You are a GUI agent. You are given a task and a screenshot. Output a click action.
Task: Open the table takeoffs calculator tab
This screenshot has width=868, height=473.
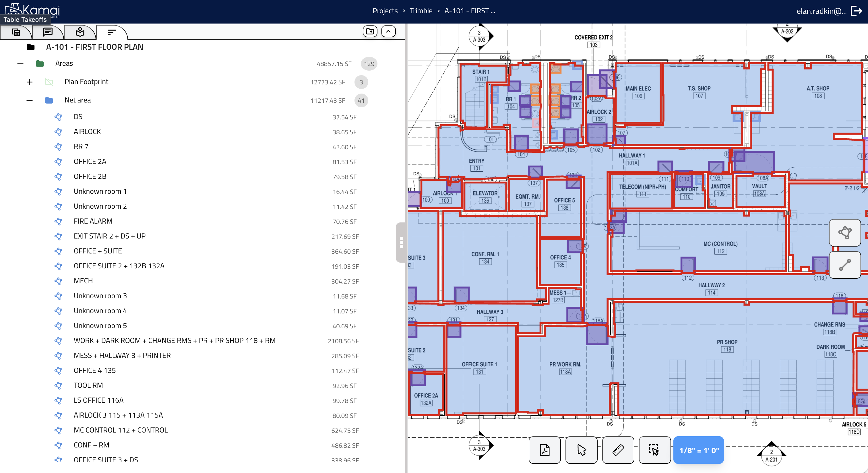16,32
